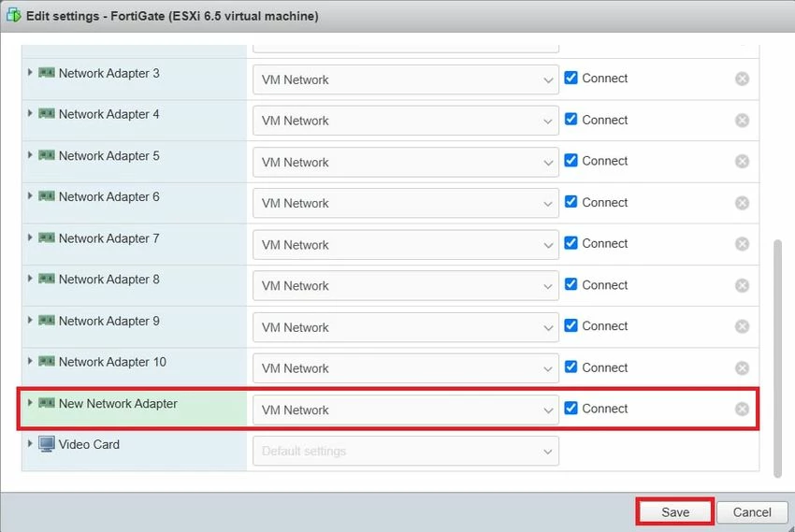Screen dimensions: 795x532
Task: Open the network dropdown for Network Adapter 3
Action: click(x=406, y=79)
